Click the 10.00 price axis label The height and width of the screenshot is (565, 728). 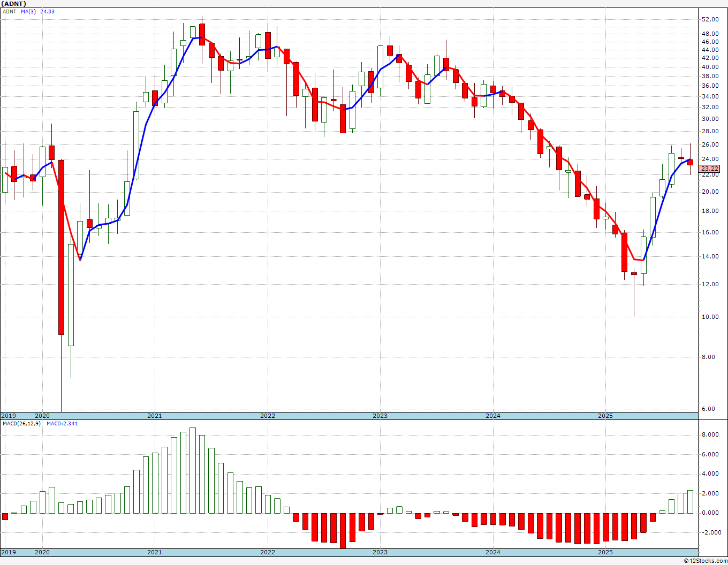(x=710, y=317)
